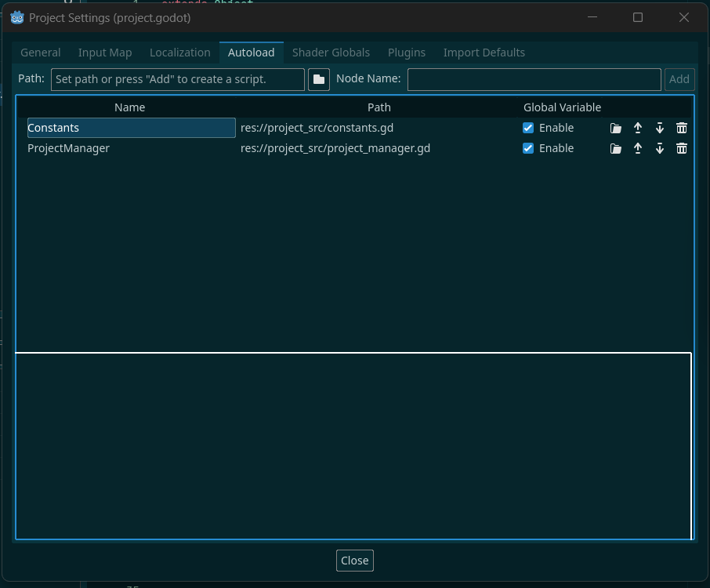Switch to the Shader Globals tab

[x=331, y=52]
